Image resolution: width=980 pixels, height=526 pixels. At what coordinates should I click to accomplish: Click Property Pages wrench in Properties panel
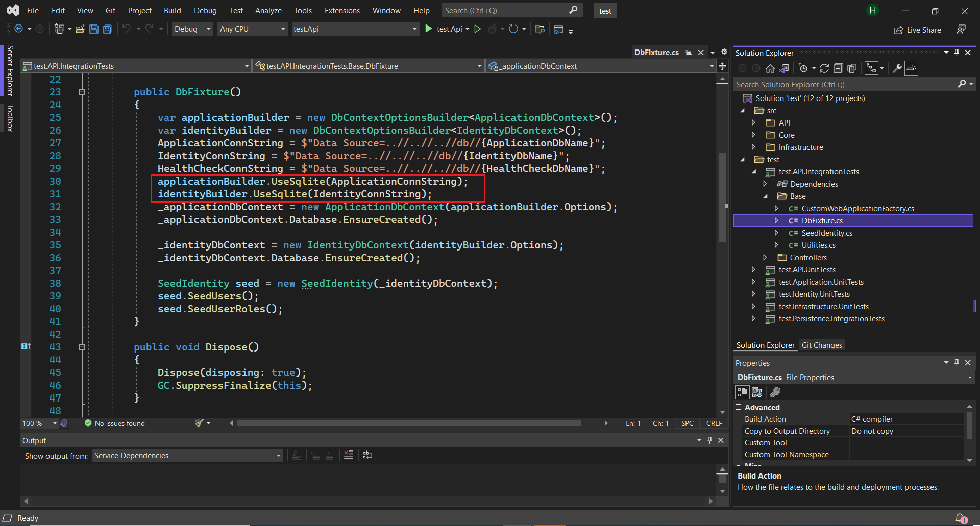(775, 392)
